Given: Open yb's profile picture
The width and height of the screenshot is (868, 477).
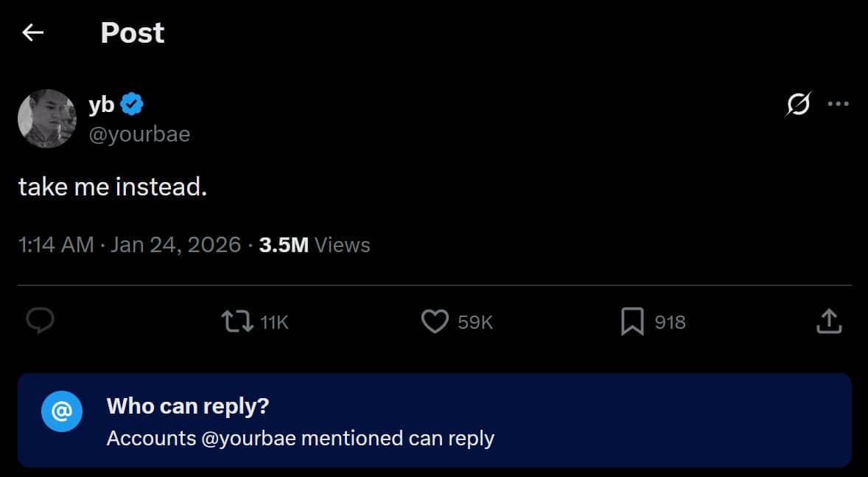Looking at the screenshot, I should click(x=47, y=119).
